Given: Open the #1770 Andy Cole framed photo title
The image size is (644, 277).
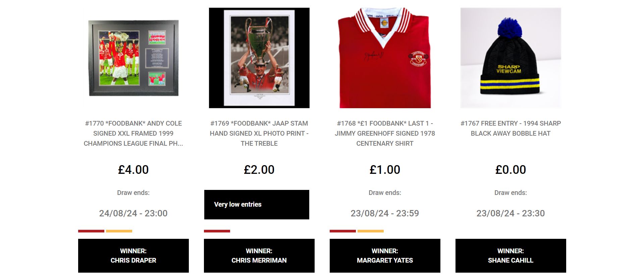Looking at the screenshot, I should pos(133,133).
